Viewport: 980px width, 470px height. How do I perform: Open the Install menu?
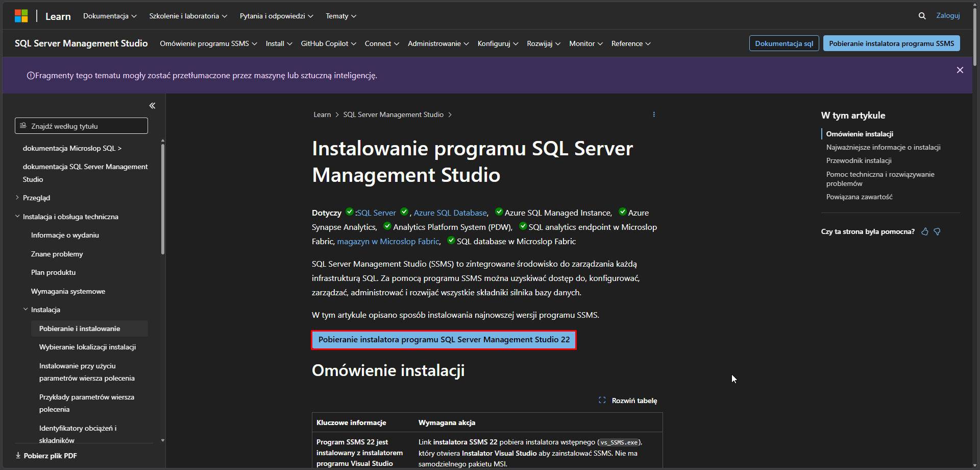279,43
